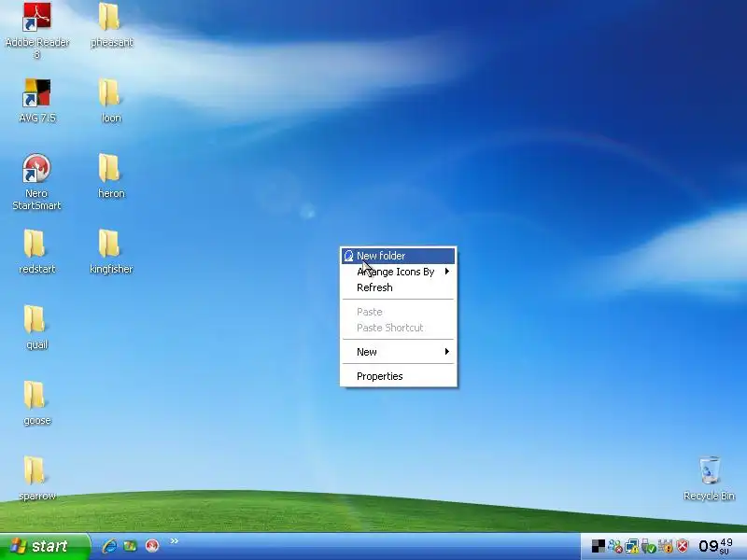Screen dimensions: 747x560
Task: Click the green desktop icon in Quick Launch
Action: point(130,546)
